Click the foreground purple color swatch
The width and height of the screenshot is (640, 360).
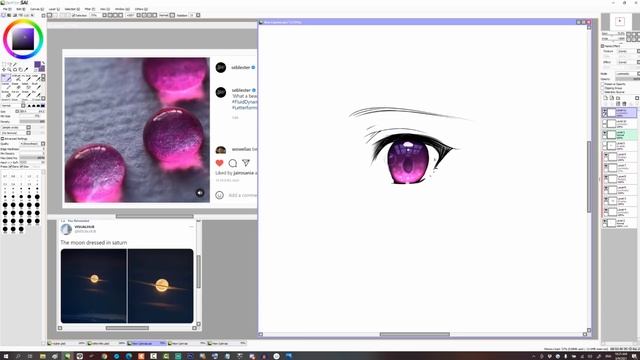(37, 64)
